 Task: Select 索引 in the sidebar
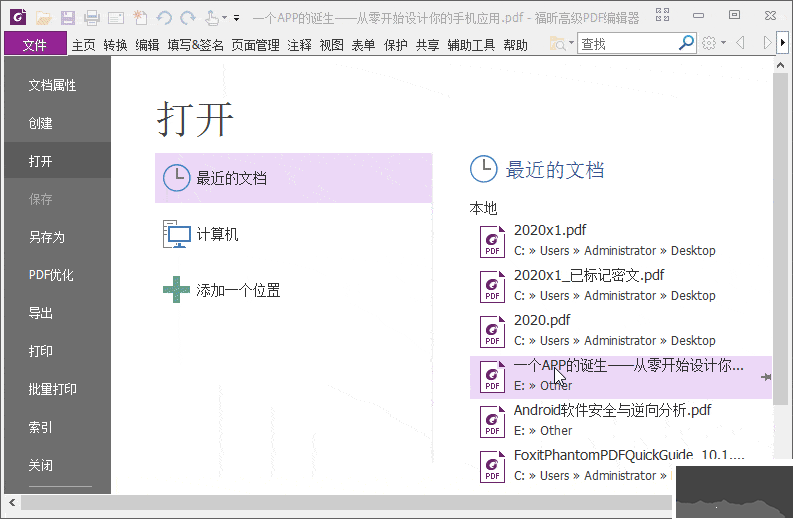point(58,427)
